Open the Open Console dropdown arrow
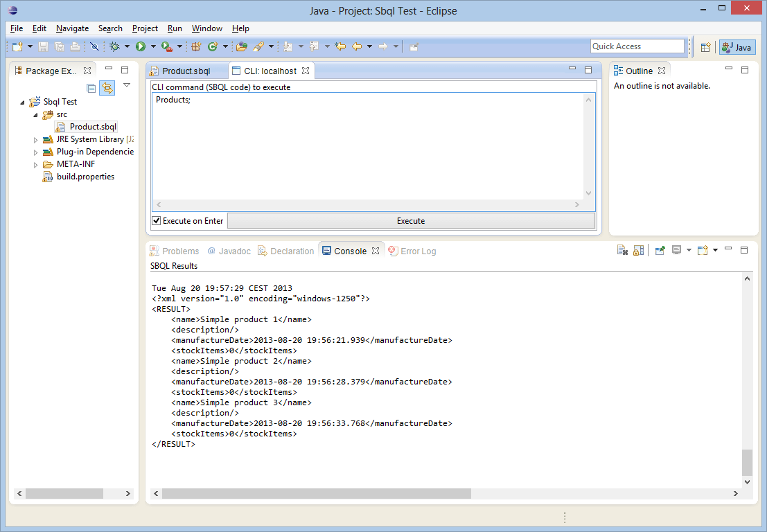Image resolution: width=767 pixels, height=532 pixels. [715, 250]
